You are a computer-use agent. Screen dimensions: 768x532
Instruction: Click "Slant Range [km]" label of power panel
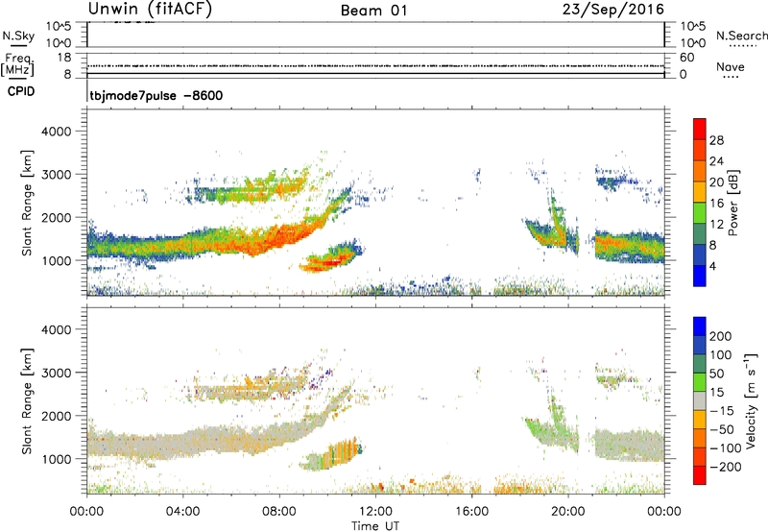coord(27,203)
